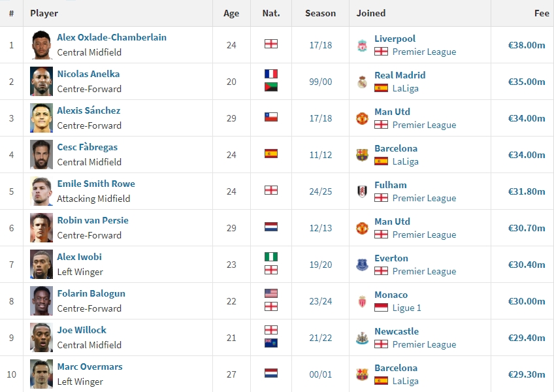Click the Monaco club crest icon
Screen dimensions: 554x392
tap(362, 301)
